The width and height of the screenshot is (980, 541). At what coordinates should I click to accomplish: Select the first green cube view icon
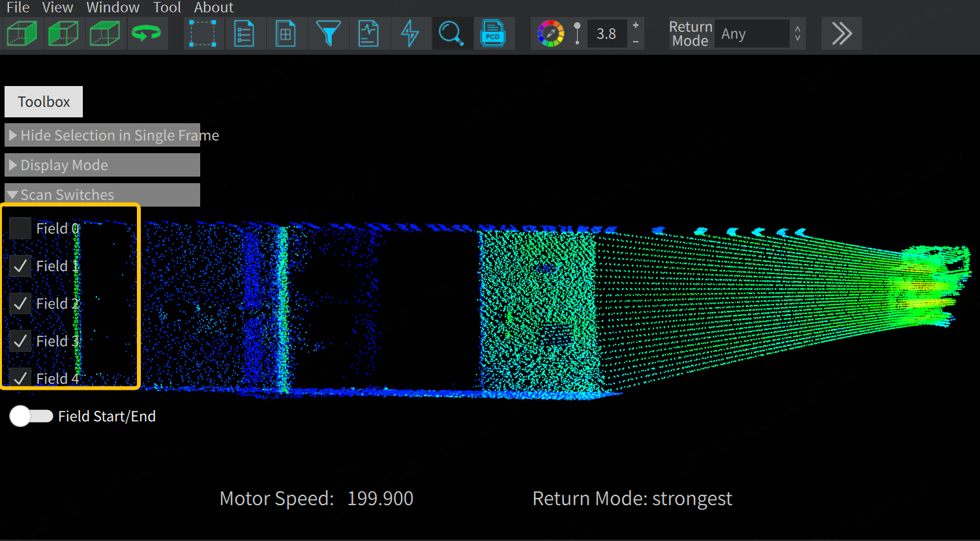tap(22, 33)
